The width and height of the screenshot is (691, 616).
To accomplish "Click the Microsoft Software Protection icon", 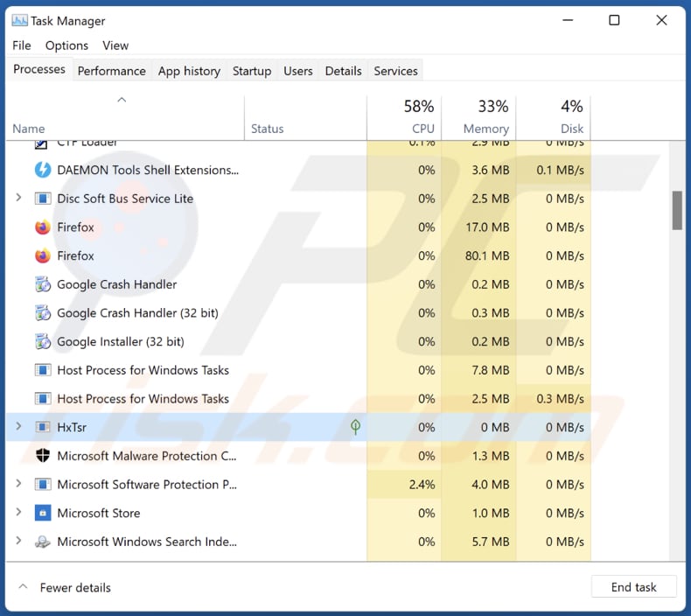I will click(x=43, y=484).
